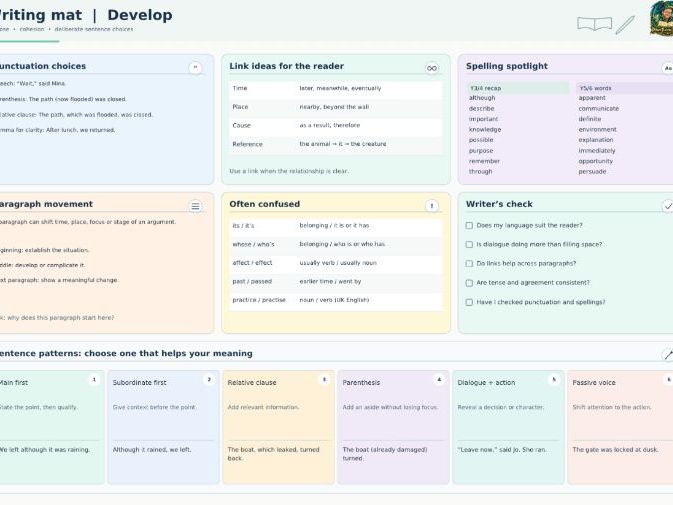Click 'Often confused' panel heading
The width and height of the screenshot is (673, 505).
click(264, 204)
